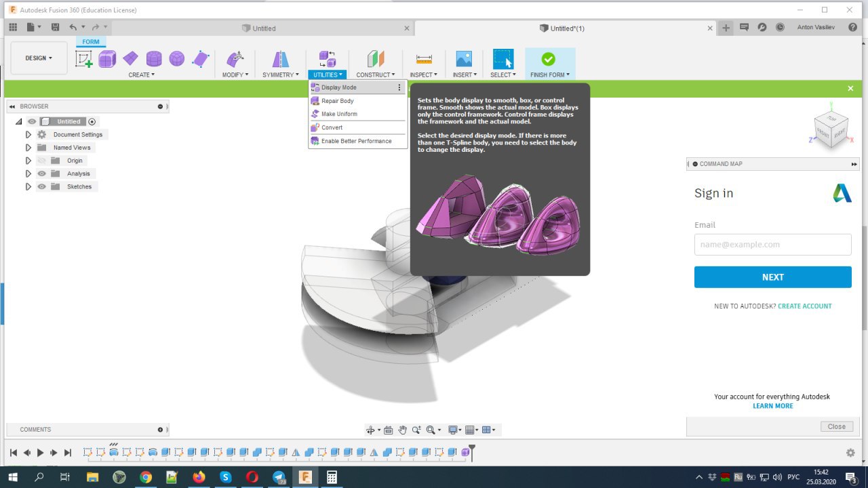Select the T-Spline Plane create tool
The height and width of the screenshot is (488, 868).
click(x=130, y=59)
